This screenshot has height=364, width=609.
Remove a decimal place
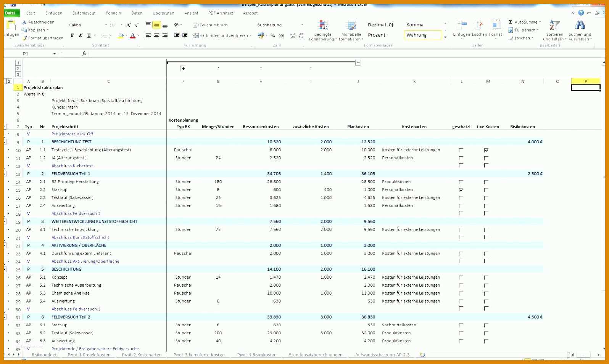pyautogui.click(x=301, y=35)
